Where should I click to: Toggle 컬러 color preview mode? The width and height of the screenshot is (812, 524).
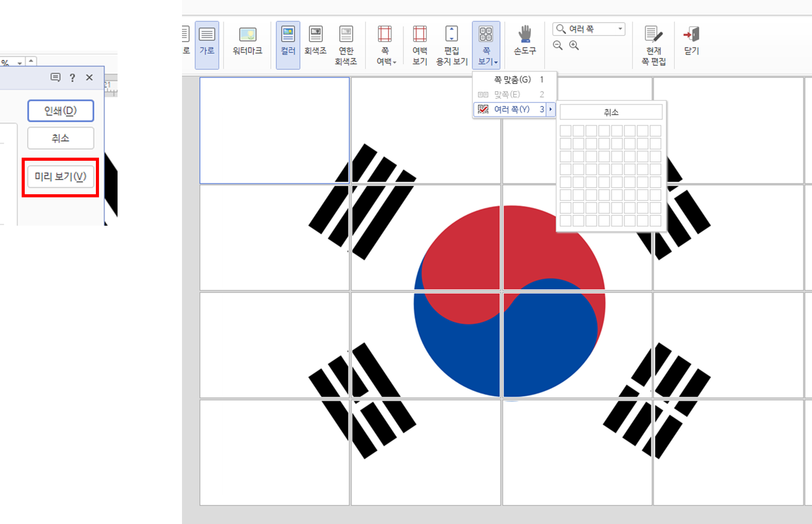coord(288,45)
